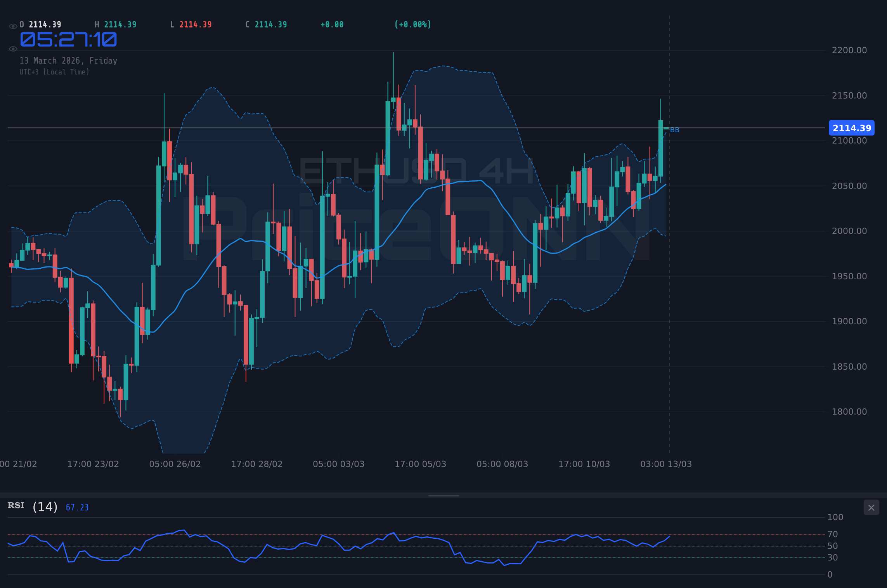Click the 05:27:10 clock display

coord(68,40)
